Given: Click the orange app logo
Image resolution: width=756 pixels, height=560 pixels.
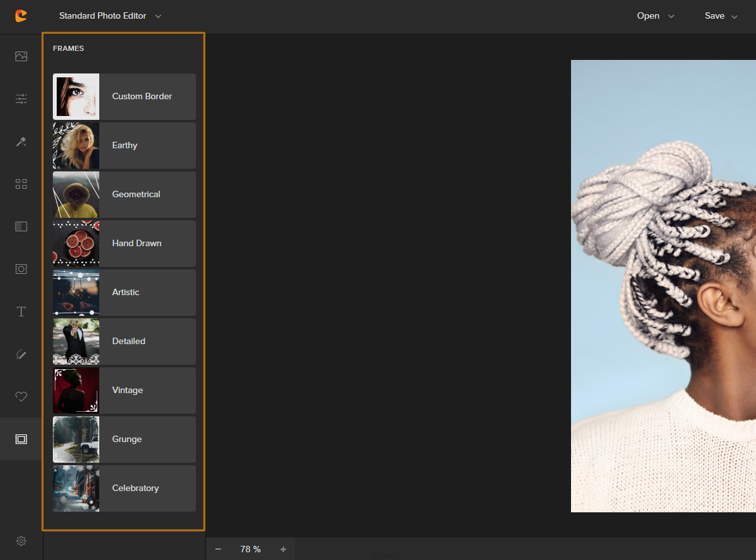Looking at the screenshot, I should click(21, 16).
